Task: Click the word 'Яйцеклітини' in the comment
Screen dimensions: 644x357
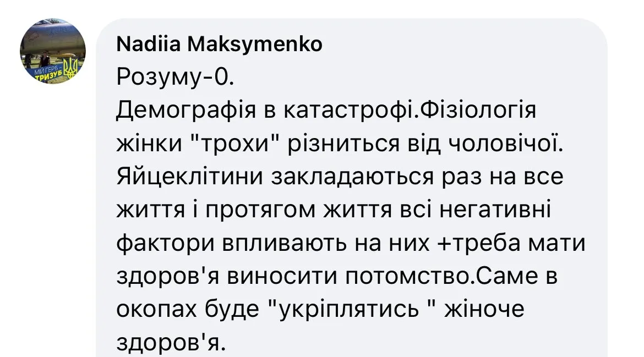Action: pos(190,177)
